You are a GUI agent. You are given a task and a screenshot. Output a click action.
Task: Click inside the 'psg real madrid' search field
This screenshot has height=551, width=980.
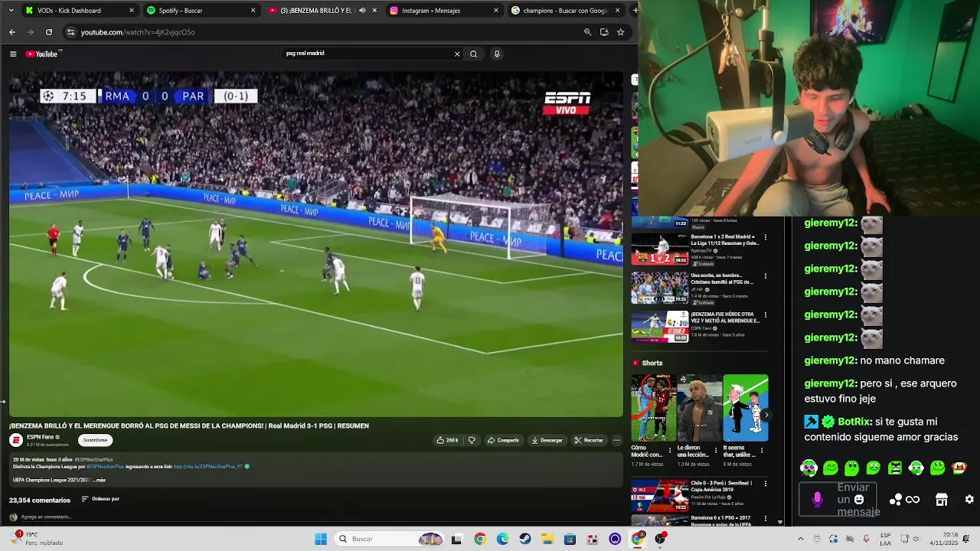367,54
